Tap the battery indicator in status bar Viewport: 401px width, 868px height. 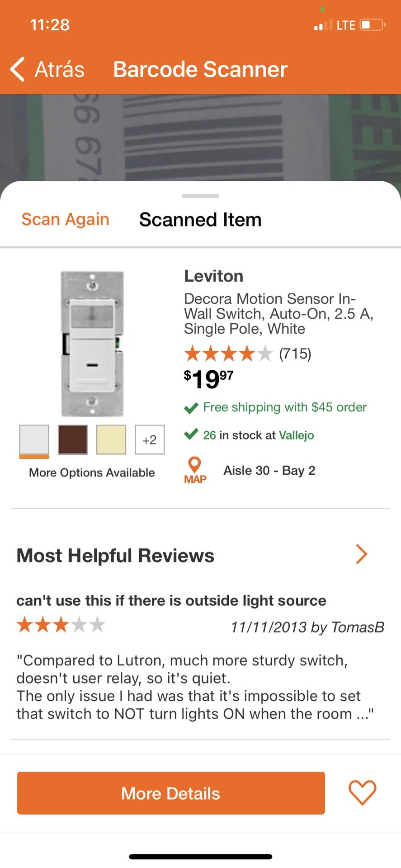[x=372, y=25]
